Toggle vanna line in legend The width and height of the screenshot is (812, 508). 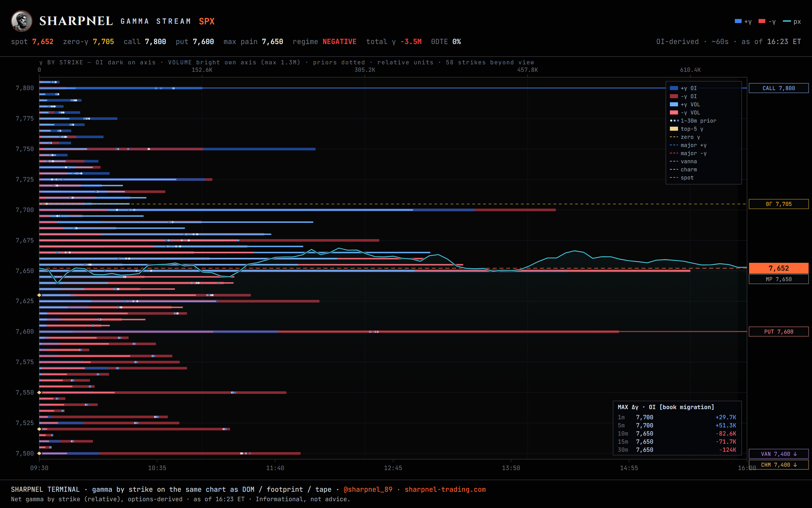point(683,161)
